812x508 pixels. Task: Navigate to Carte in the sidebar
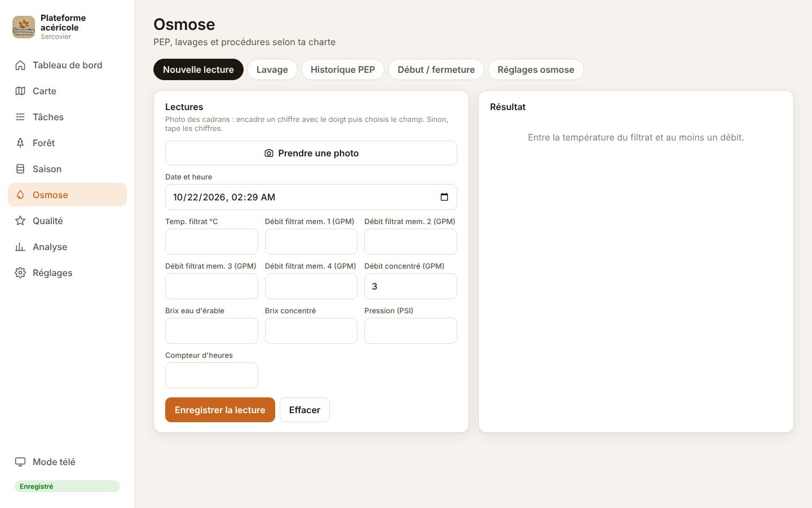coord(67,91)
